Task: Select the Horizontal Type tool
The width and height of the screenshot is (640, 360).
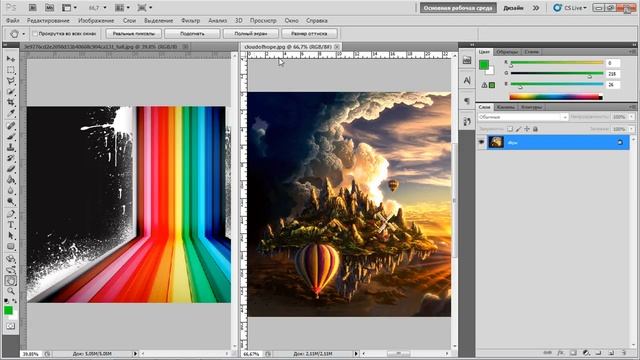Action: 11,225
